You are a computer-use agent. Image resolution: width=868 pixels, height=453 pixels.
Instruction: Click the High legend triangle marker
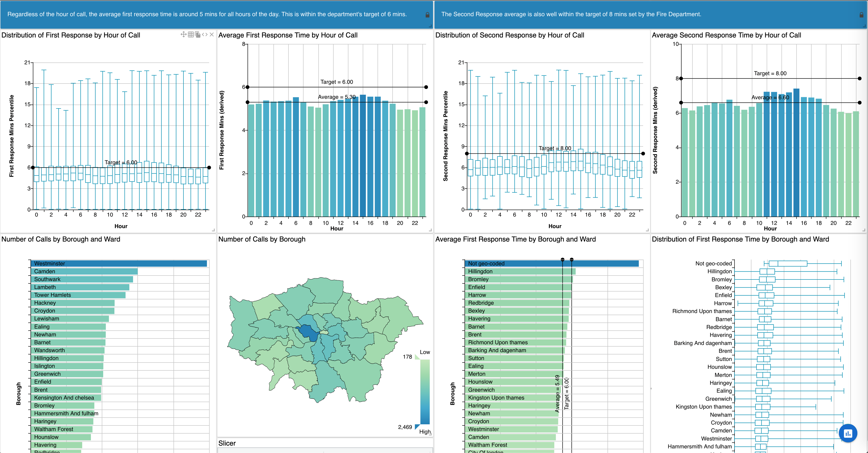(x=417, y=427)
